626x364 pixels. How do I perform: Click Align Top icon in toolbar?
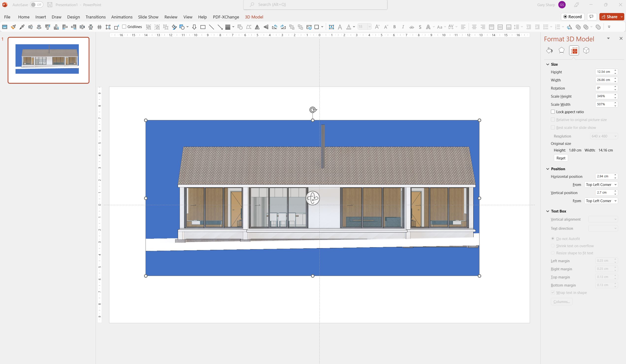(48, 27)
